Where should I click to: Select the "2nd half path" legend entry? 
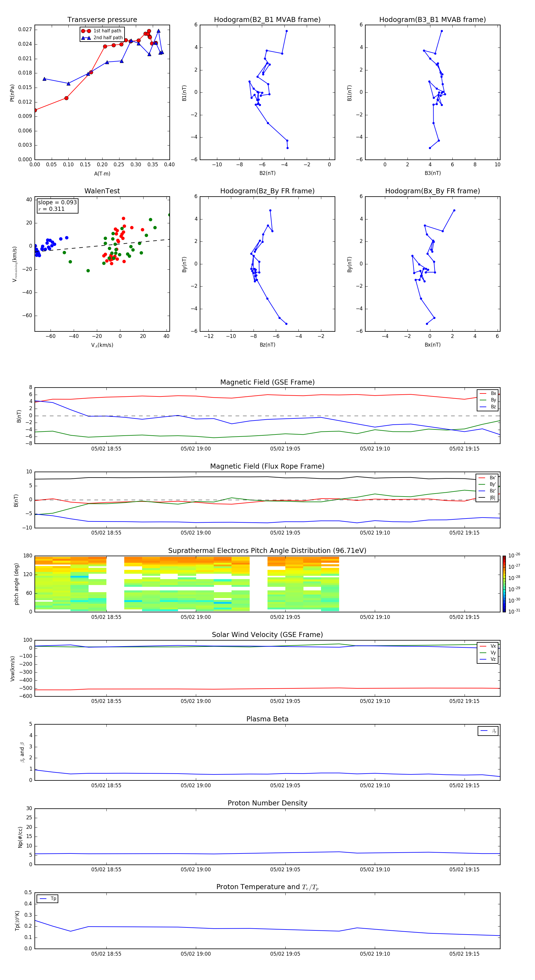[x=102, y=38]
